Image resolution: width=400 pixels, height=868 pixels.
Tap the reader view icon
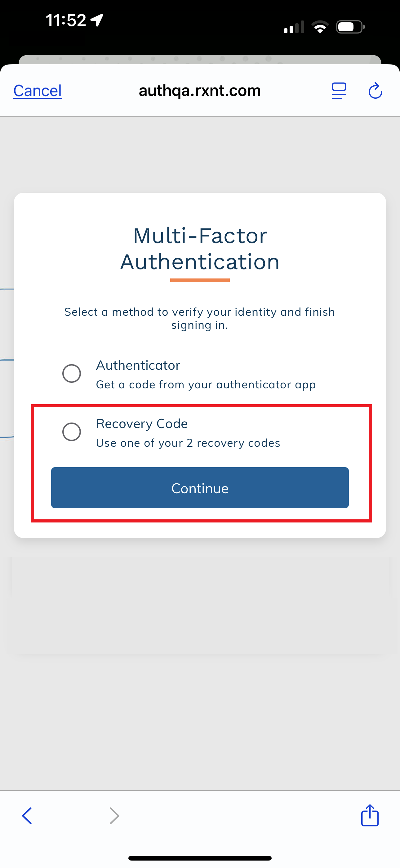click(x=339, y=91)
